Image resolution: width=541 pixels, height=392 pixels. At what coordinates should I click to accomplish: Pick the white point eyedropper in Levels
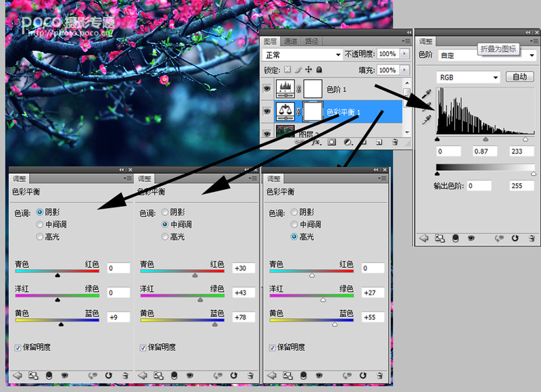427,120
